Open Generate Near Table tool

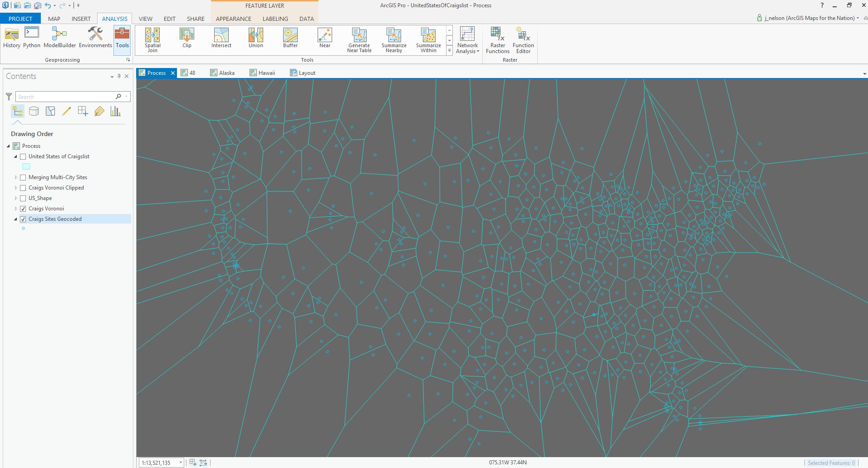point(359,40)
